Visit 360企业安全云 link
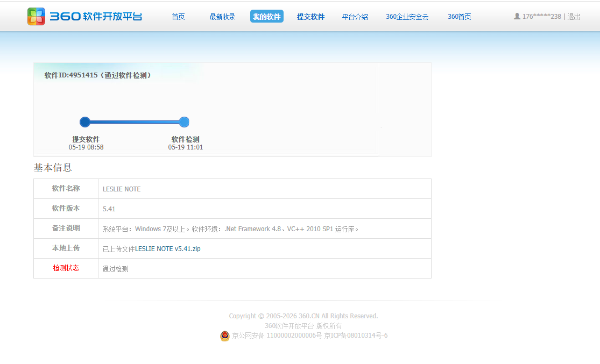This screenshot has width=600, height=364. (x=407, y=17)
